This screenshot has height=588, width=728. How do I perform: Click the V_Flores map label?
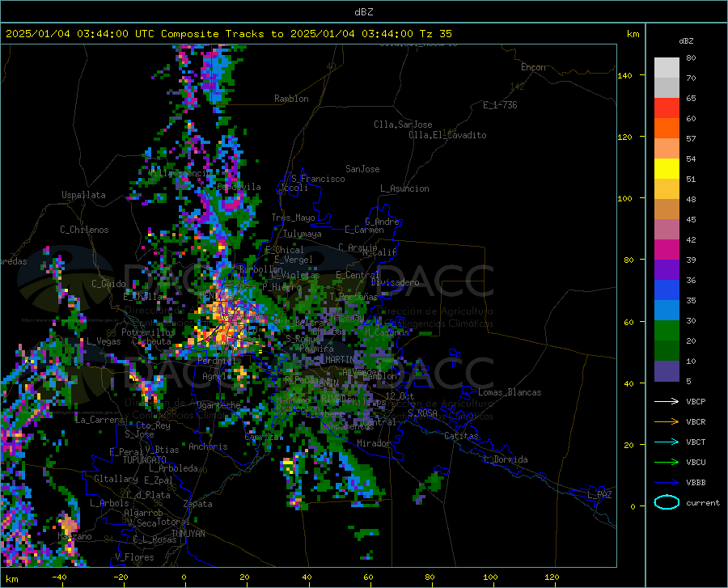(x=134, y=557)
